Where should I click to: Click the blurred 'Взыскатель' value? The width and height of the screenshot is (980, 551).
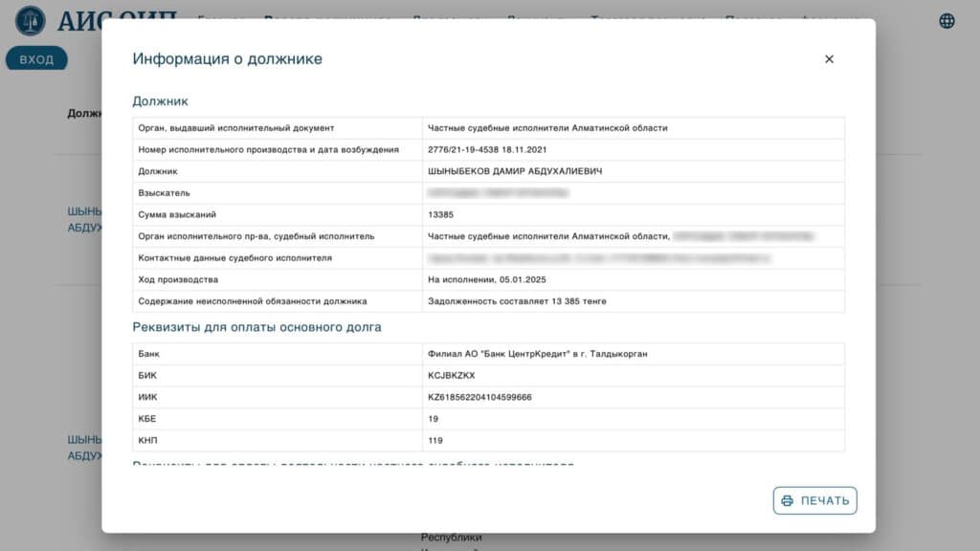pyautogui.click(x=498, y=193)
